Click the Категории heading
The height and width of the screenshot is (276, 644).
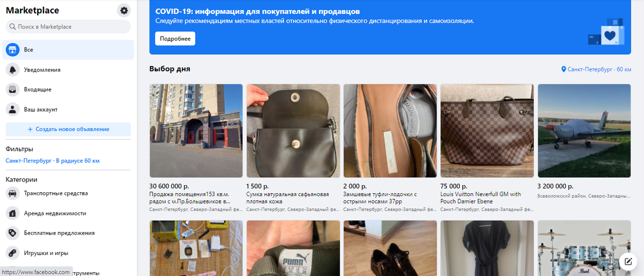tap(21, 179)
